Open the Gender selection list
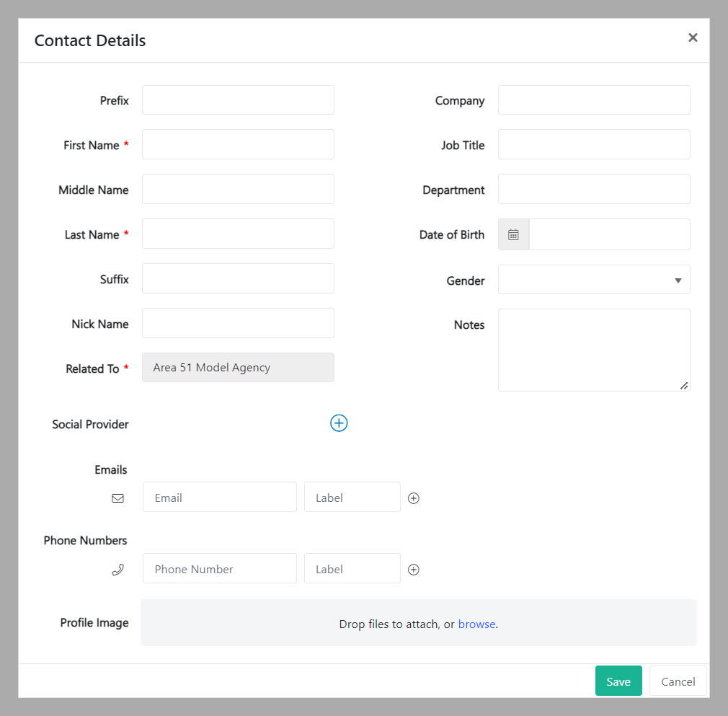Screen dimensions: 728x716 594,280
